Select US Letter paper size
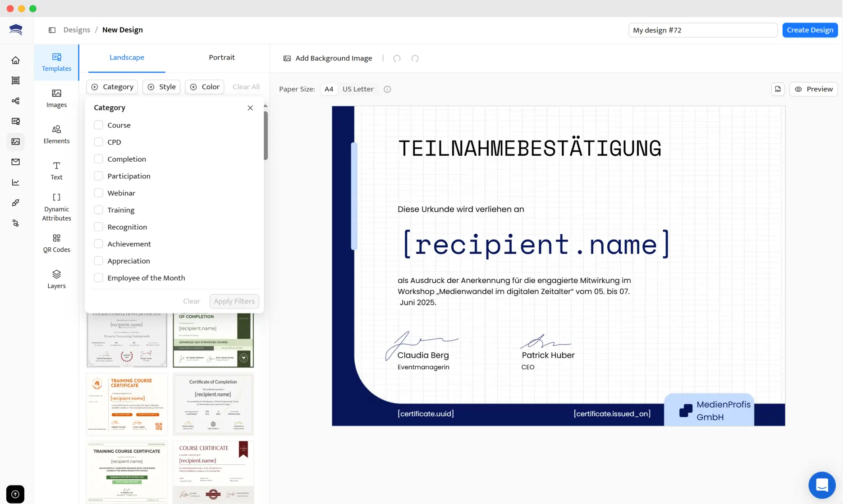The width and height of the screenshot is (843, 504). (x=358, y=89)
